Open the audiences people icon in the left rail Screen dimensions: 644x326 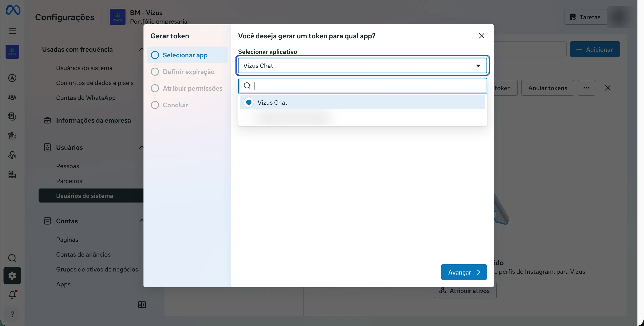pyautogui.click(x=12, y=97)
